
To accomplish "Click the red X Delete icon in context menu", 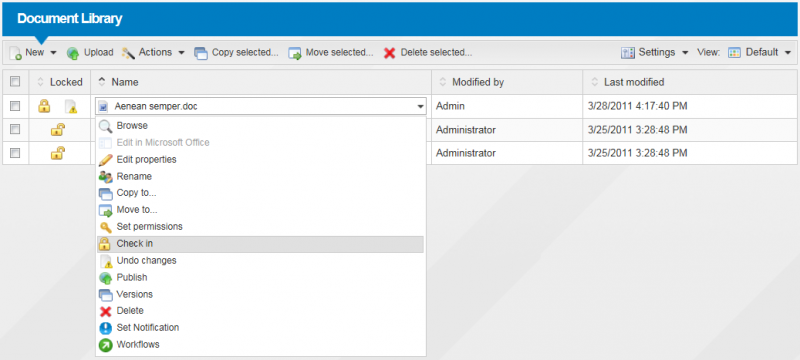I will [x=105, y=311].
